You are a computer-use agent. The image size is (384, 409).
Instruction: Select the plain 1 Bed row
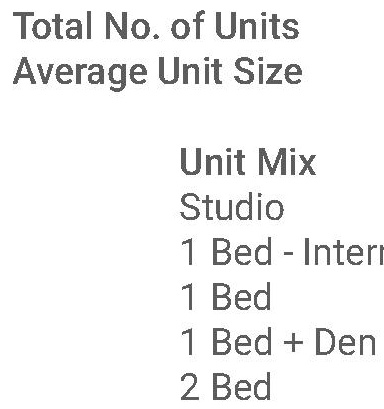226,297
